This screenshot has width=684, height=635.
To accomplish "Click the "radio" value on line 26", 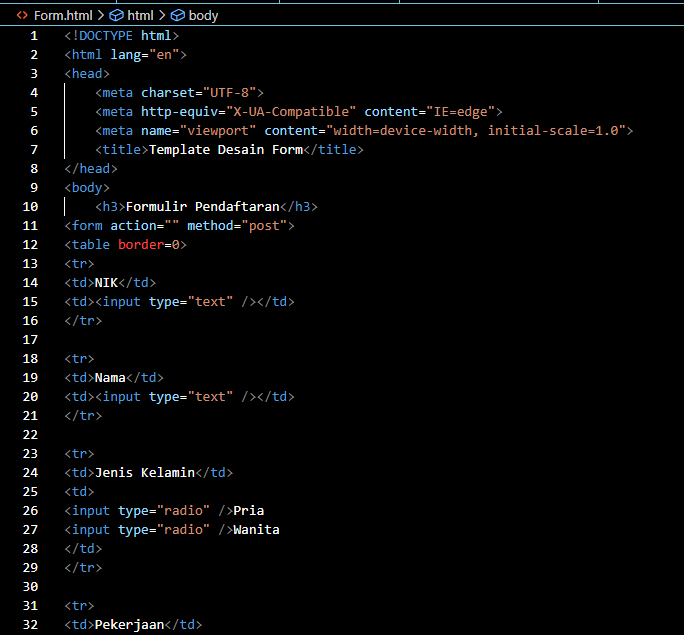I will [x=183, y=511].
